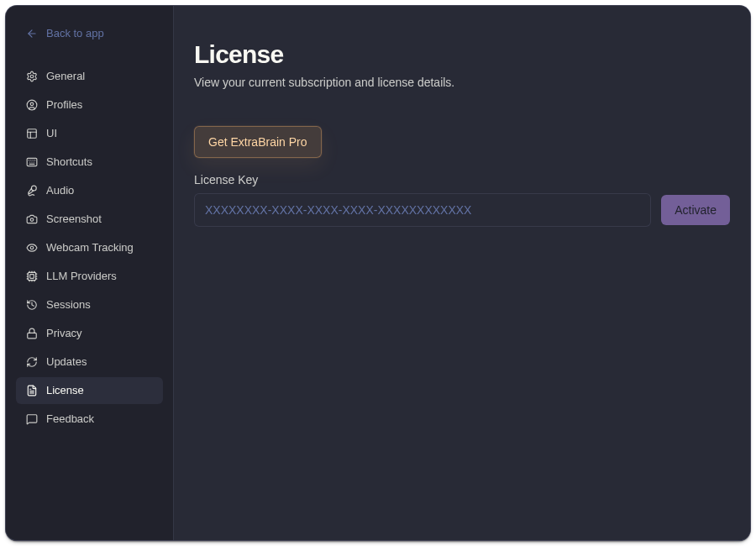This screenshot has width=756, height=546.
Task: Select the Screenshot settings entry
Action: (89, 219)
